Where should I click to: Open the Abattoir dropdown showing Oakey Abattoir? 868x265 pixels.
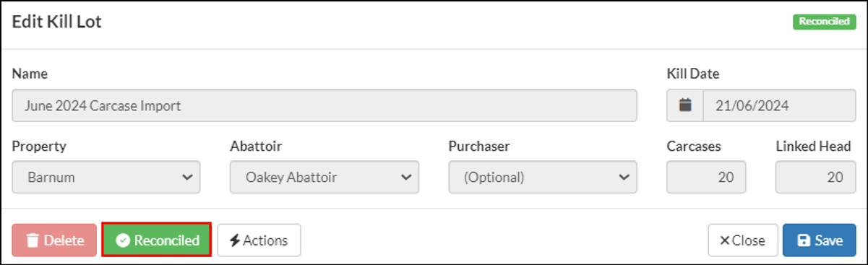click(x=325, y=177)
